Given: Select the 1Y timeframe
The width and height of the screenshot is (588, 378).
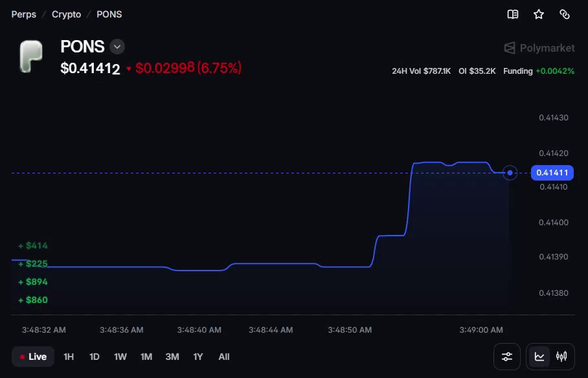Looking at the screenshot, I should [x=198, y=357].
